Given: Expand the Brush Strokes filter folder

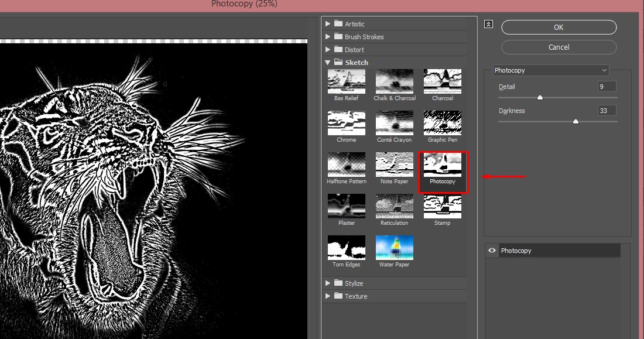Looking at the screenshot, I should pos(328,36).
